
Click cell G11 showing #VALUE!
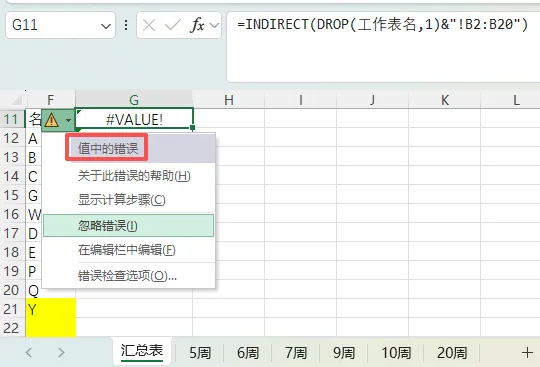pos(134,119)
